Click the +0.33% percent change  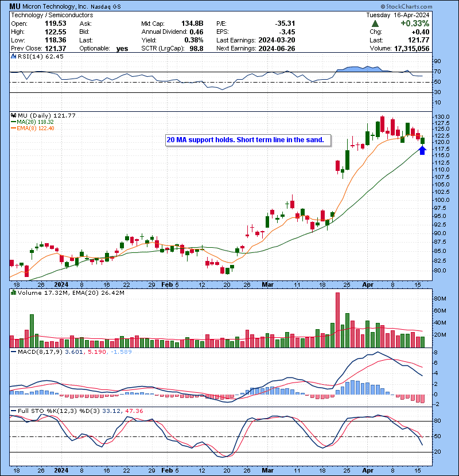[x=415, y=24]
